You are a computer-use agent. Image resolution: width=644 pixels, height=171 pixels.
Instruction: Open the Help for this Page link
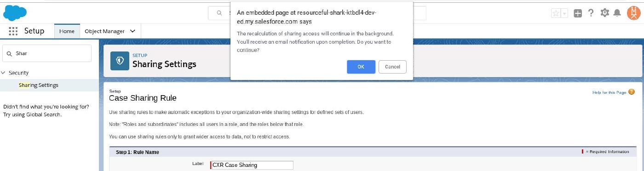[609, 92]
